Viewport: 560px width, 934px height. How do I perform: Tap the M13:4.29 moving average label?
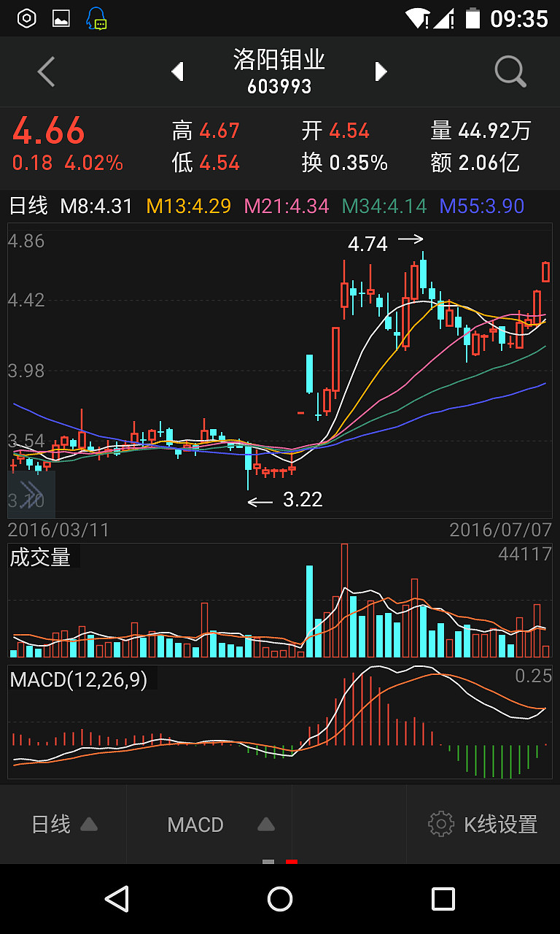coord(189,207)
